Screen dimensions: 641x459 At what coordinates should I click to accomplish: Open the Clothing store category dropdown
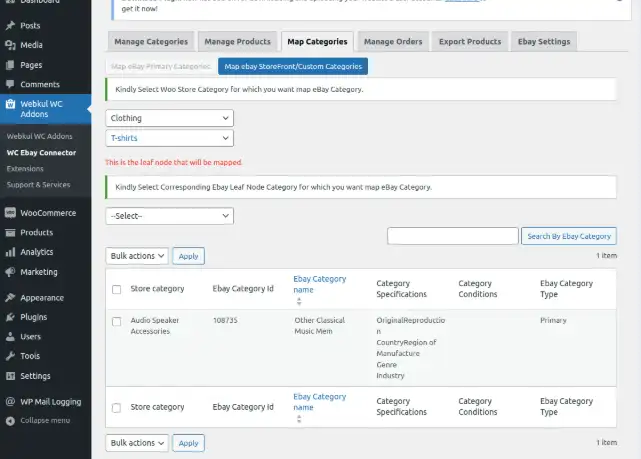[x=169, y=117]
